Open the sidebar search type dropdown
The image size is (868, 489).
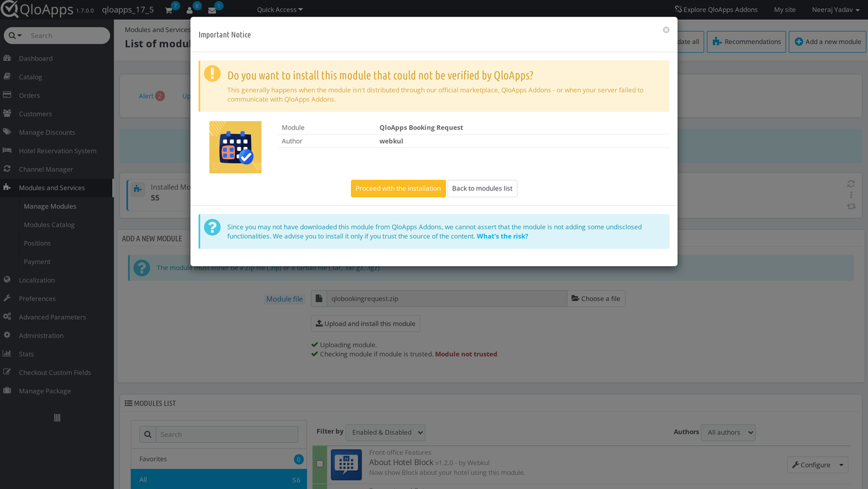15,35
